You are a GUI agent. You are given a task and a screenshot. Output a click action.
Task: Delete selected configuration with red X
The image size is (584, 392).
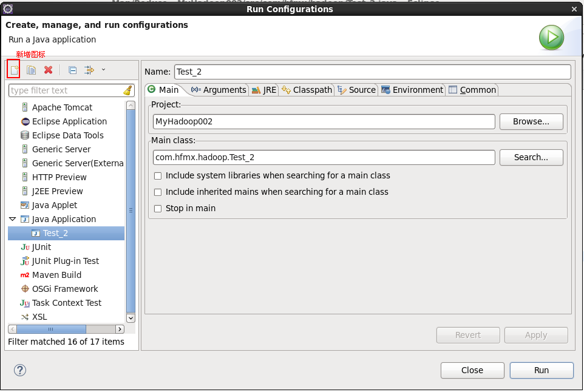point(49,70)
